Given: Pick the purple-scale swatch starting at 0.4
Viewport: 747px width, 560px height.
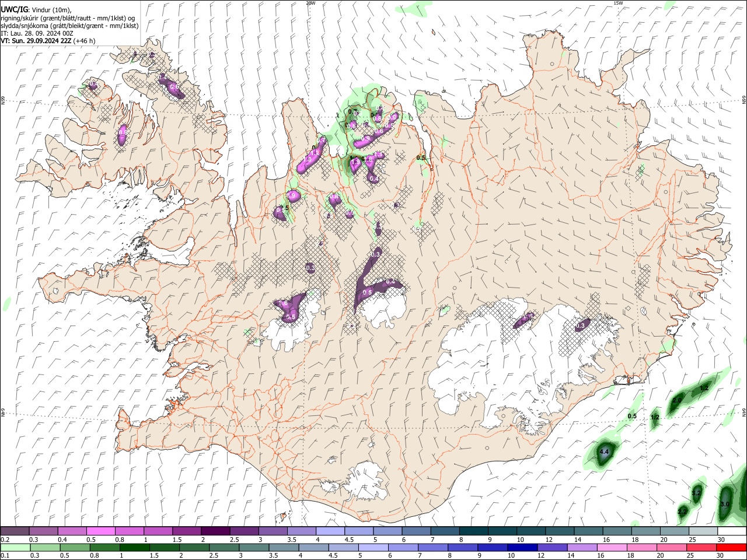Looking at the screenshot, I should (x=72, y=531).
